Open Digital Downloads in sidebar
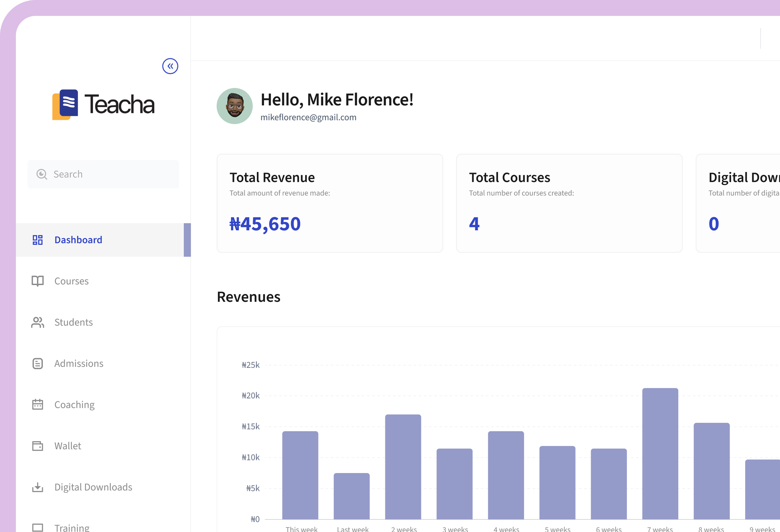This screenshot has height=532, width=780. coord(93,487)
